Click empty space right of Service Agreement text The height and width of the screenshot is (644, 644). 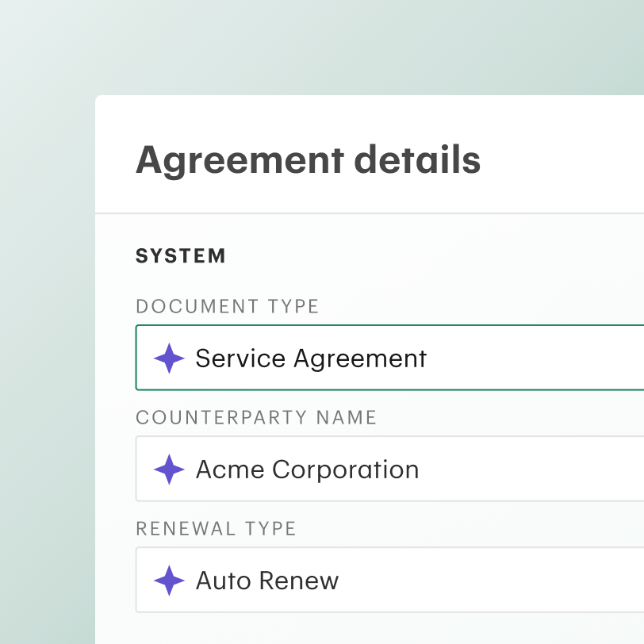coord(534,358)
